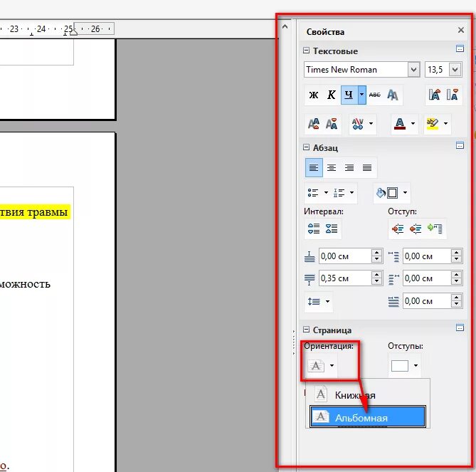476x472 pixels.
Task: Increment above paragraph spacing value
Action: pos(376,253)
